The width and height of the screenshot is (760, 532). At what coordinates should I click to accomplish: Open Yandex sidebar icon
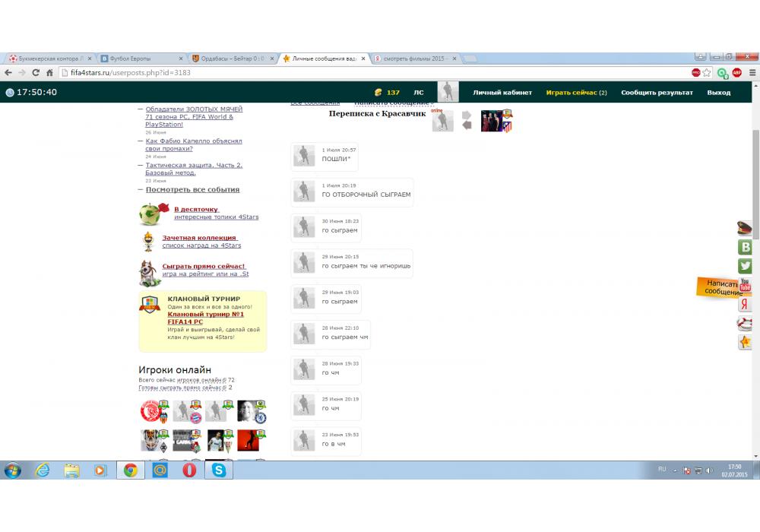pyautogui.click(x=745, y=304)
